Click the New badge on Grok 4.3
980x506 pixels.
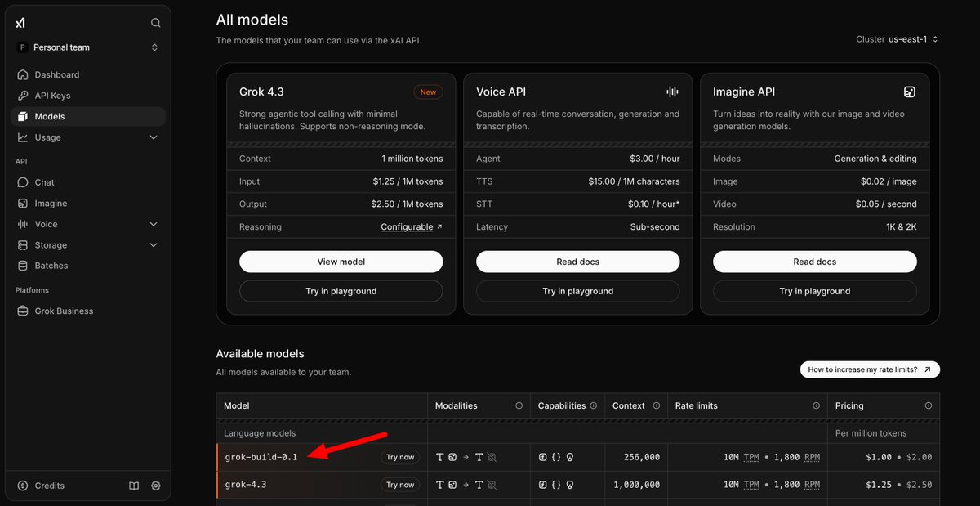[428, 92]
